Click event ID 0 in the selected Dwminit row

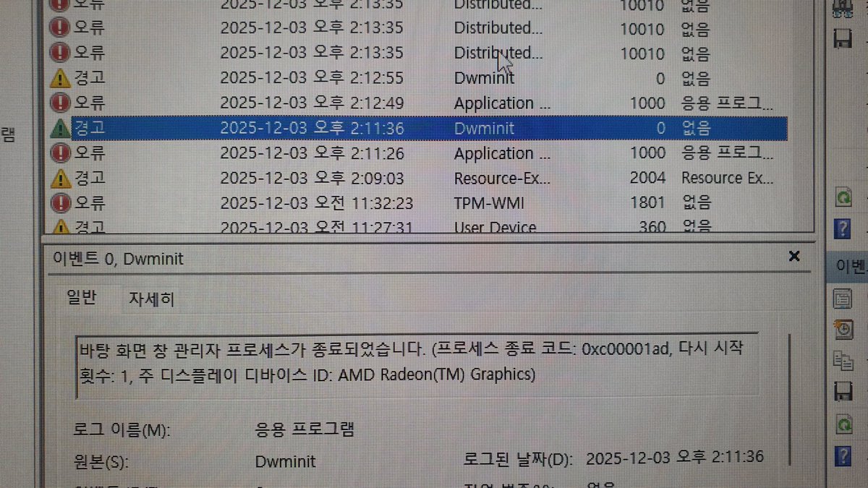pyautogui.click(x=660, y=129)
